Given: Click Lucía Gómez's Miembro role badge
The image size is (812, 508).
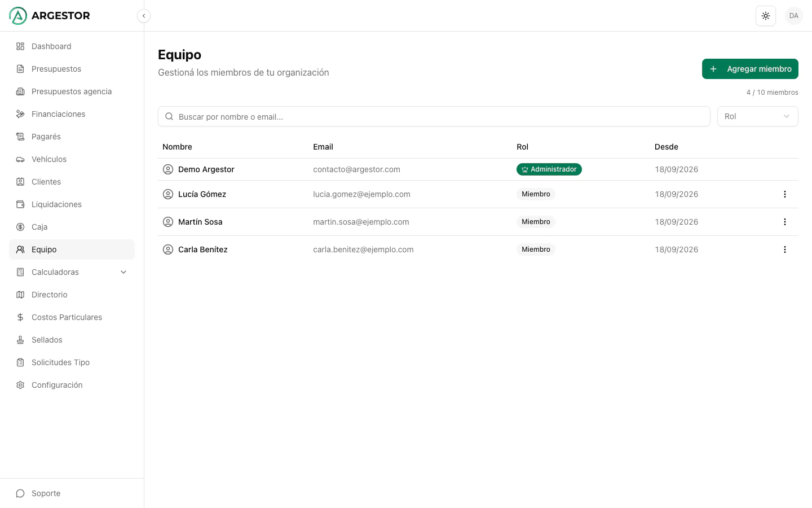Looking at the screenshot, I should [x=536, y=194].
